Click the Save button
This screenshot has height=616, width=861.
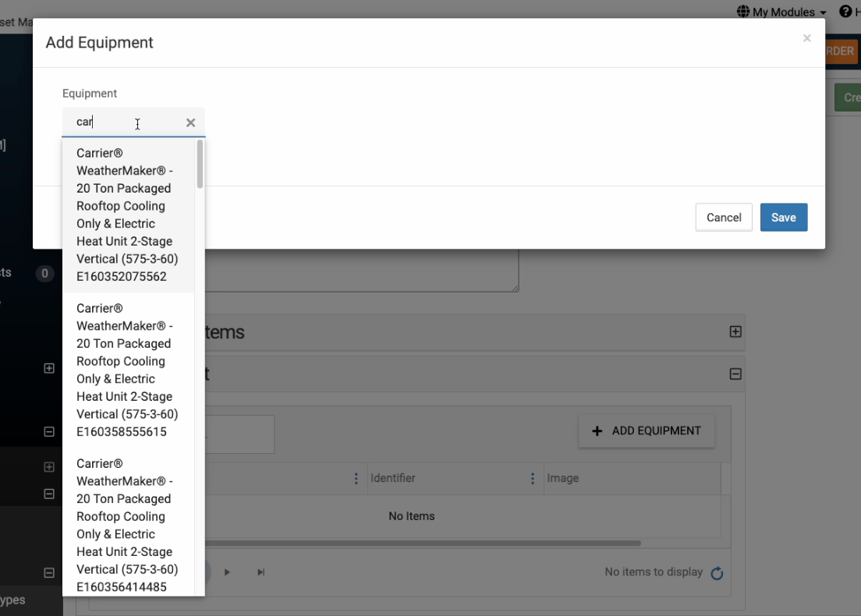pos(783,218)
